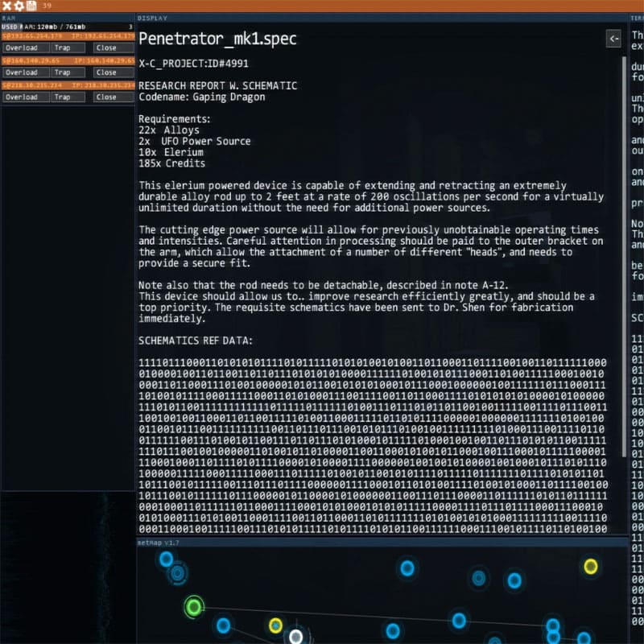This screenshot has width=644, height=644.
Task: Close the shell at 218.38.235.234
Action: pos(106,97)
